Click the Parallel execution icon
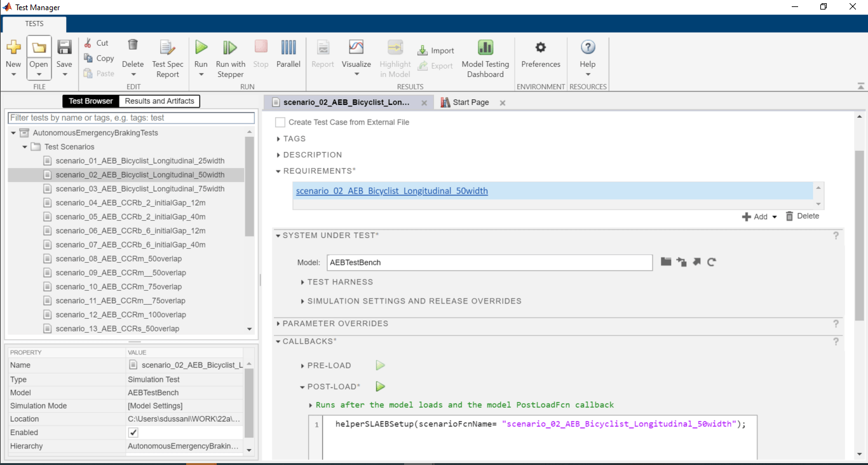 288,48
